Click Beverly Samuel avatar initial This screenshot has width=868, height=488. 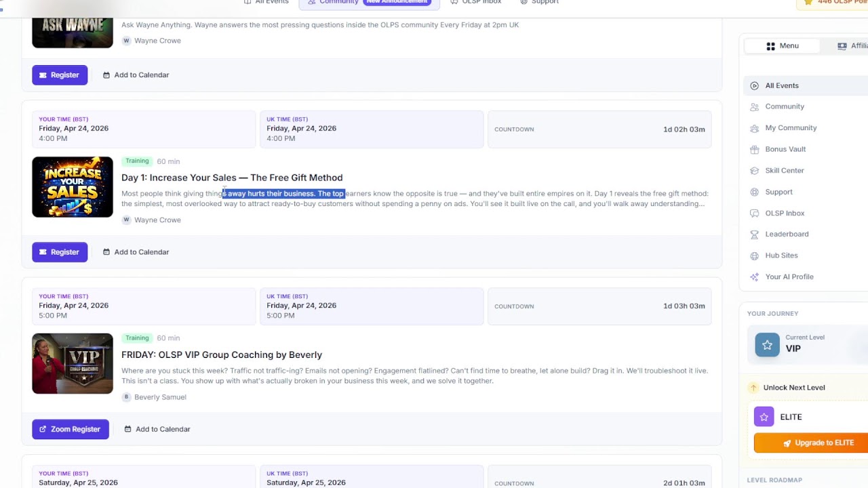[126, 397]
